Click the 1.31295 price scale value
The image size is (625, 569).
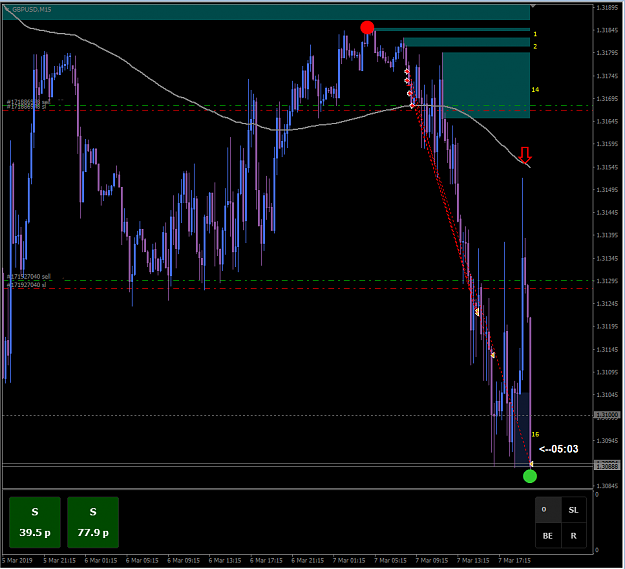(x=607, y=281)
